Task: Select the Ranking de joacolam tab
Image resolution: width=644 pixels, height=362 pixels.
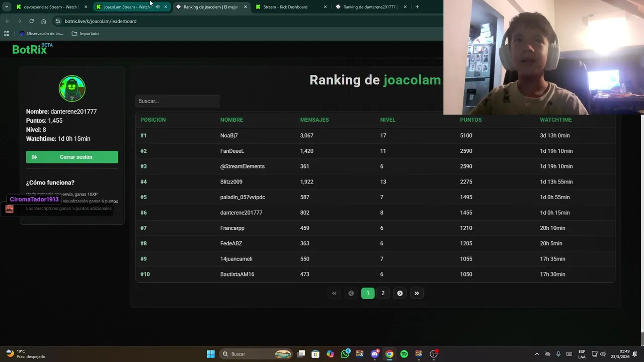Action: tap(210, 7)
